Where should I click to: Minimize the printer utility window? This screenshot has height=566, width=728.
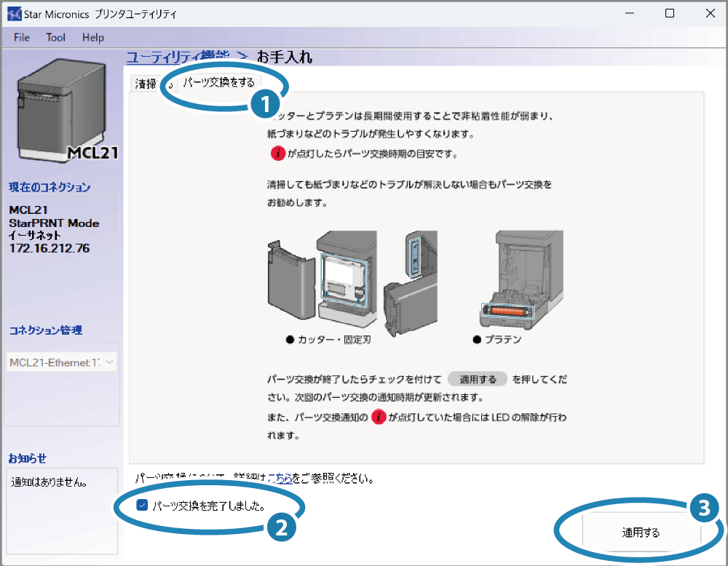[x=630, y=13]
